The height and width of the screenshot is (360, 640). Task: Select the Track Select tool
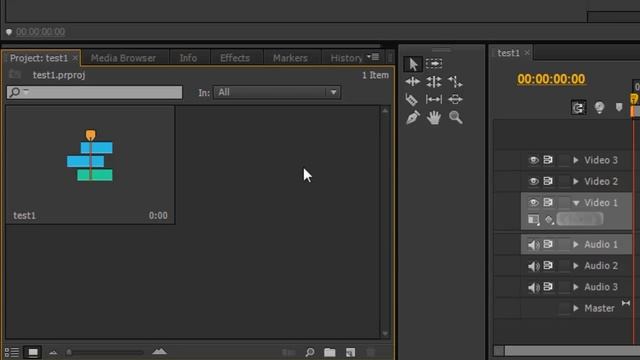434,64
